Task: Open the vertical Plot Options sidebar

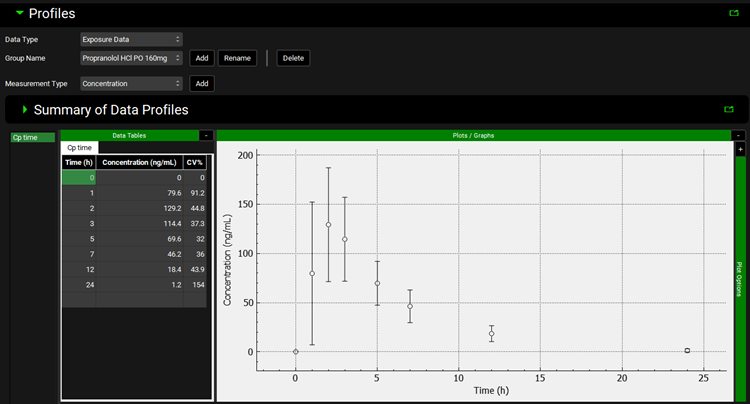Action: coord(740,280)
